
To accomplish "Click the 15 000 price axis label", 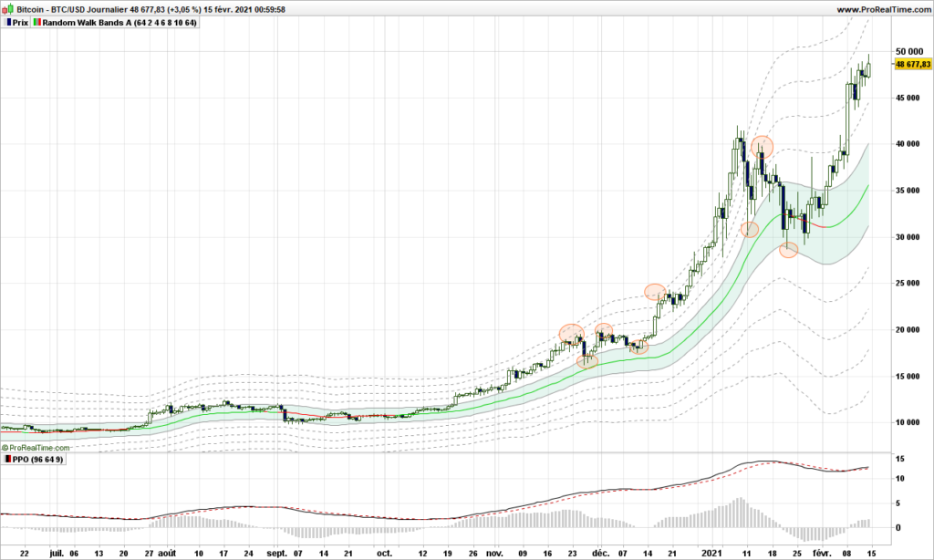I will (908, 376).
